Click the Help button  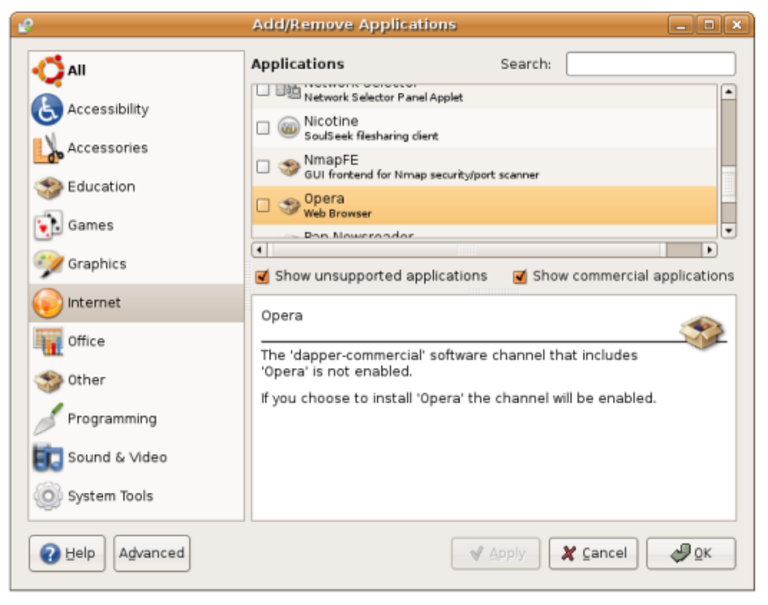point(67,553)
